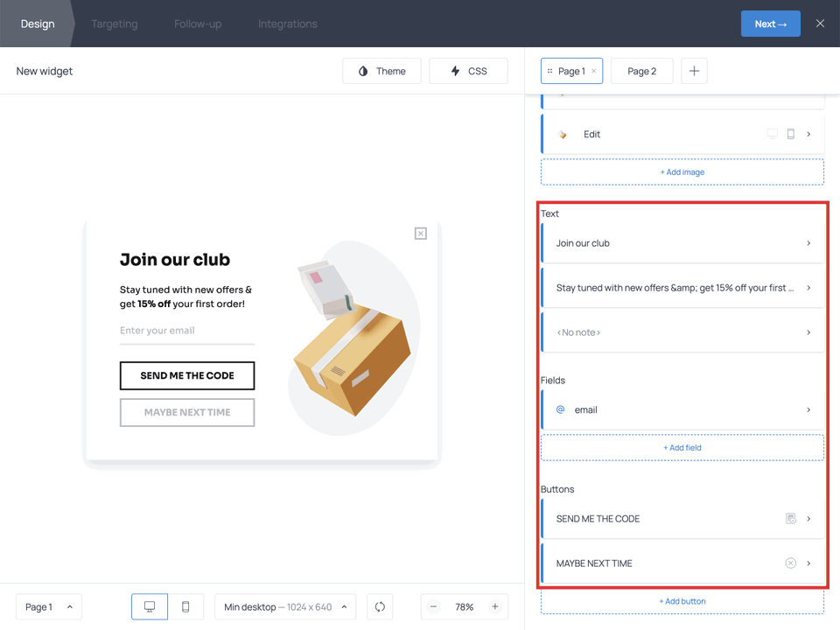
Task: Switch preview to mobile view
Action: coord(185,606)
